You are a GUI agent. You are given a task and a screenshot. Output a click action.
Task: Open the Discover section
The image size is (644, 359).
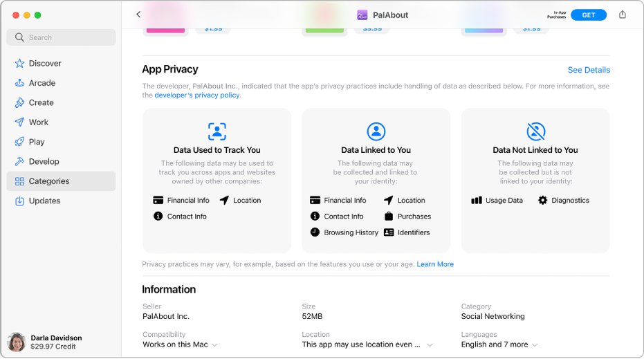coord(45,64)
